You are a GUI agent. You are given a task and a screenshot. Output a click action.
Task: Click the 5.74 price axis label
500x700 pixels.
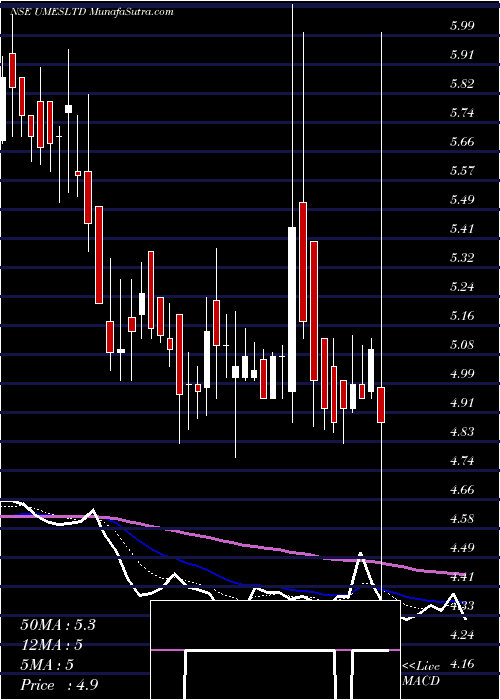pyautogui.click(x=462, y=113)
